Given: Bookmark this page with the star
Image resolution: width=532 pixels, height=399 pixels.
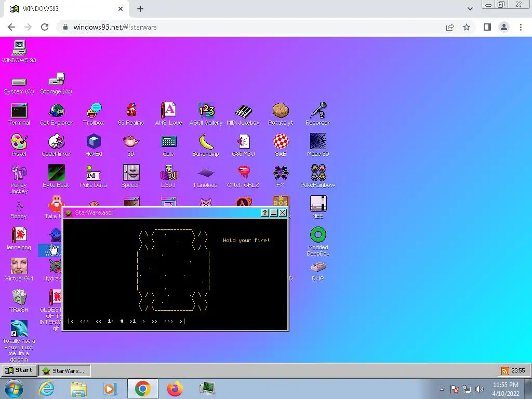Looking at the screenshot, I should click(x=467, y=27).
